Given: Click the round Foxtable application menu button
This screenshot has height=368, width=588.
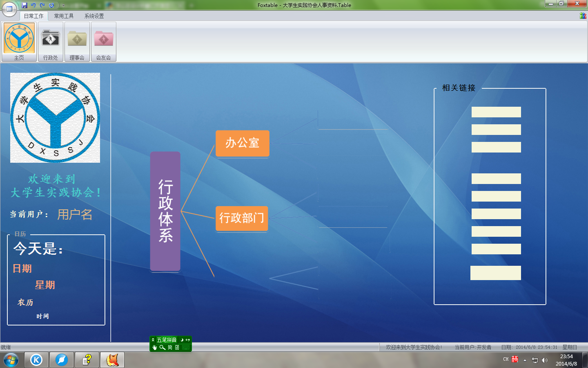Looking at the screenshot, I should tap(9, 9).
